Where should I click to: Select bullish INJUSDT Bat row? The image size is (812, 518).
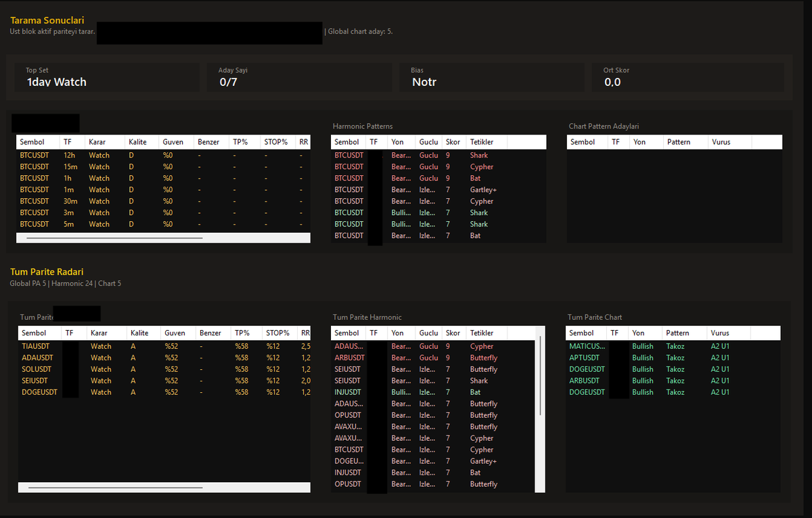tap(433, 392)
